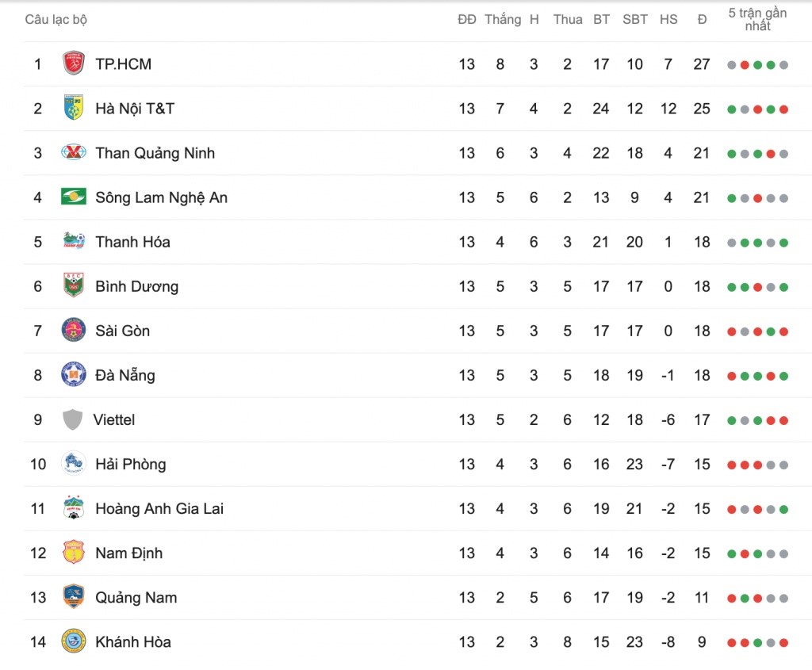Click the Quảng Nam club crest
Image resolution: width=812 pixels, height=670 pixels.
[x=74, y=596]
